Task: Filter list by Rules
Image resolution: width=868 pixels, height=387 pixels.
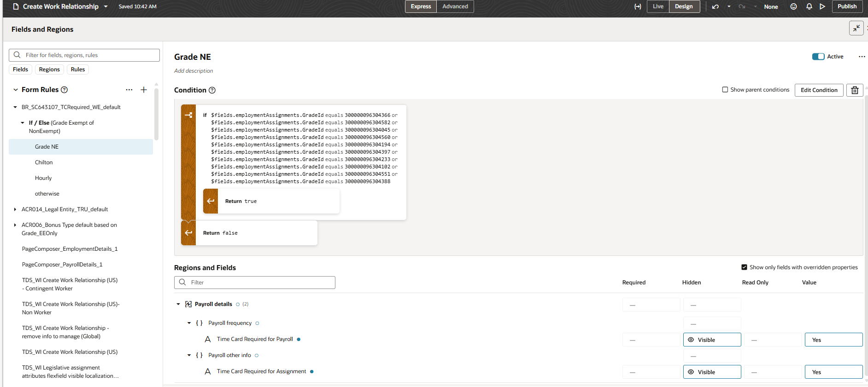Action: pos(78,69)
